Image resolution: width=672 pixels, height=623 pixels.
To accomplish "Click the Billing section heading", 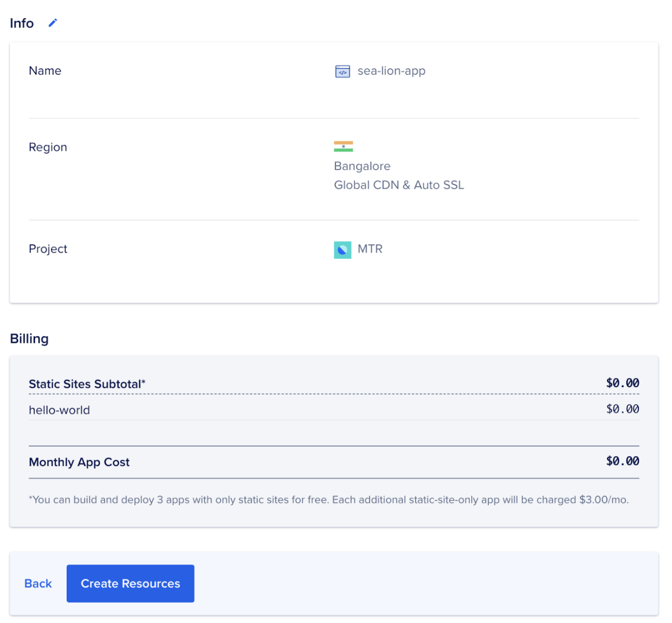I will 29,339.
